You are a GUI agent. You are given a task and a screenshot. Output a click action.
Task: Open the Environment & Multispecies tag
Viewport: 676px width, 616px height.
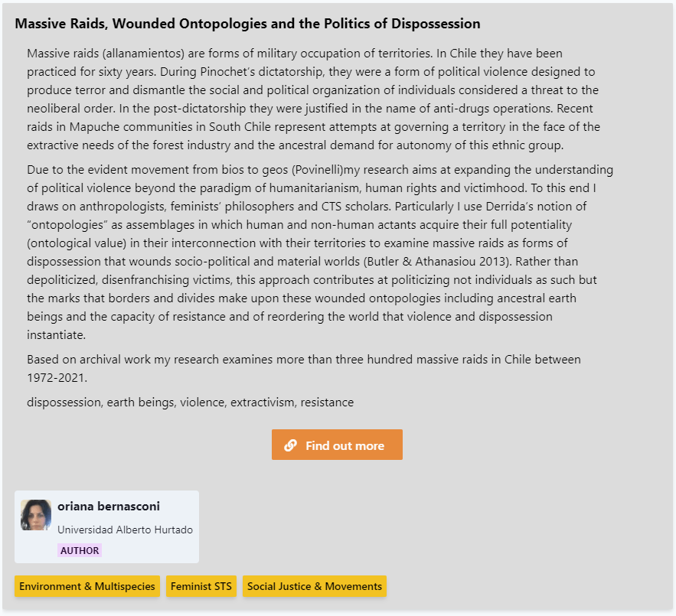[87, 586]
